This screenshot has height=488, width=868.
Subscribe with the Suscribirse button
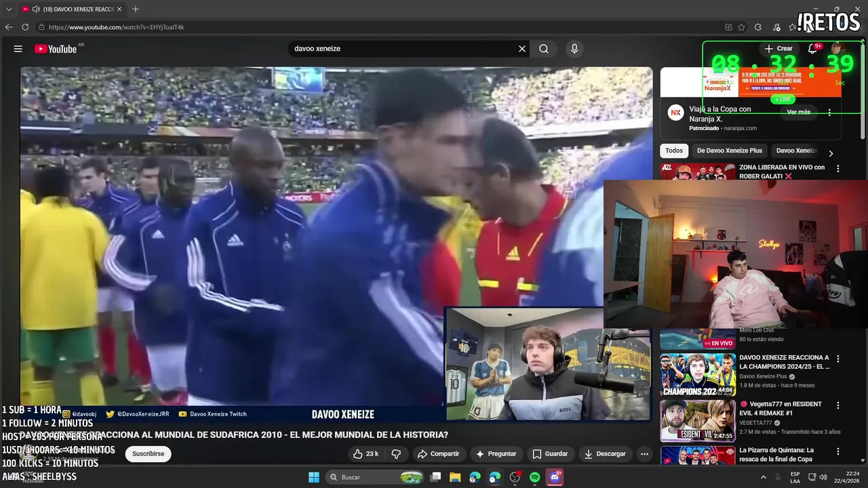[x=148, y=454]
